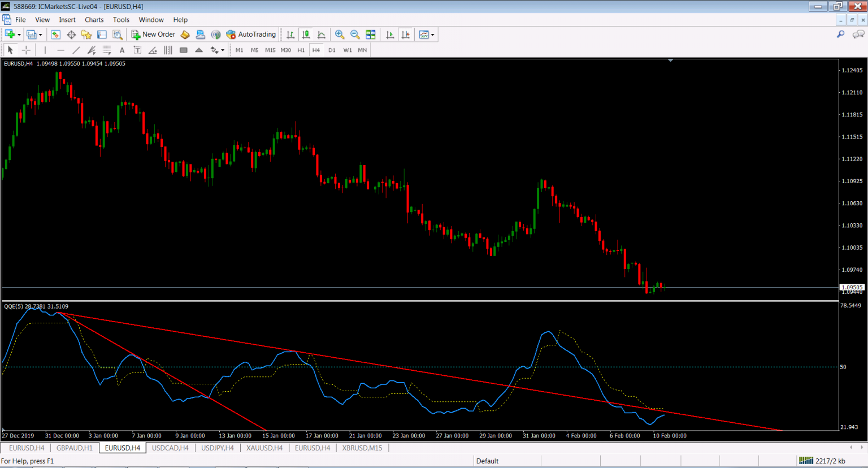Select the cycle lines tool
The image size is (868, 468).
(168, 50)
